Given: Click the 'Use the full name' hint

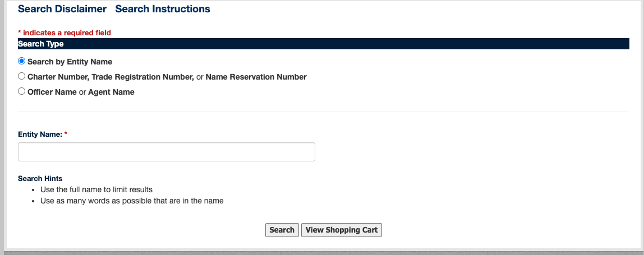Looking at the screenshot, I should (96, 190).
